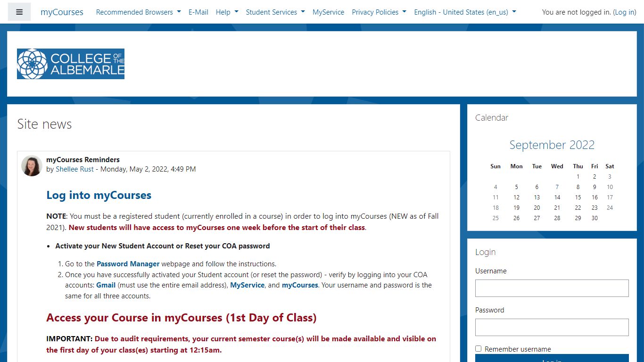Focus the Username input field
The image size is (644, 362).
pyautogui.click(x=552, y=288)
